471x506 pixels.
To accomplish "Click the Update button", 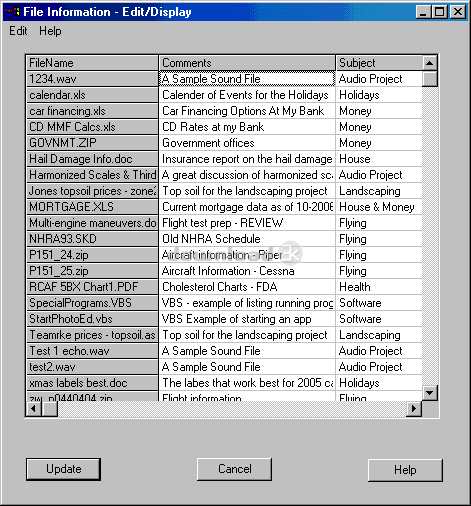I will [x=63, y=469].
